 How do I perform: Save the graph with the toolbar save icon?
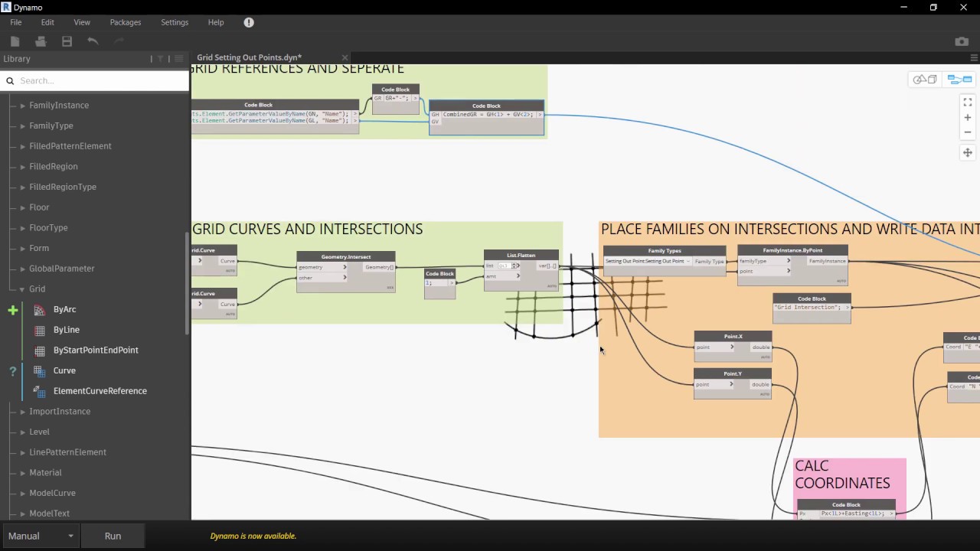point(67,41)
